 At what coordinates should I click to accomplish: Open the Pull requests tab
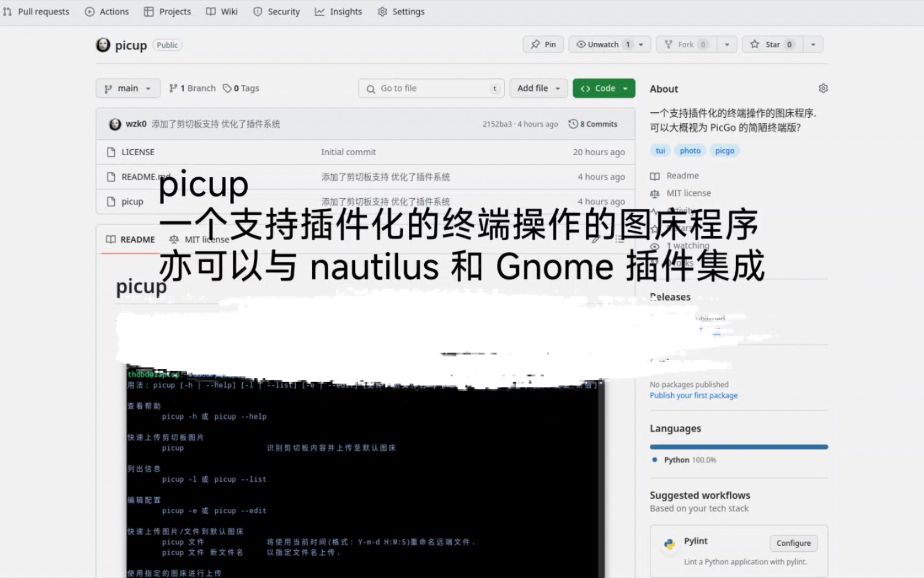point(36,12)
